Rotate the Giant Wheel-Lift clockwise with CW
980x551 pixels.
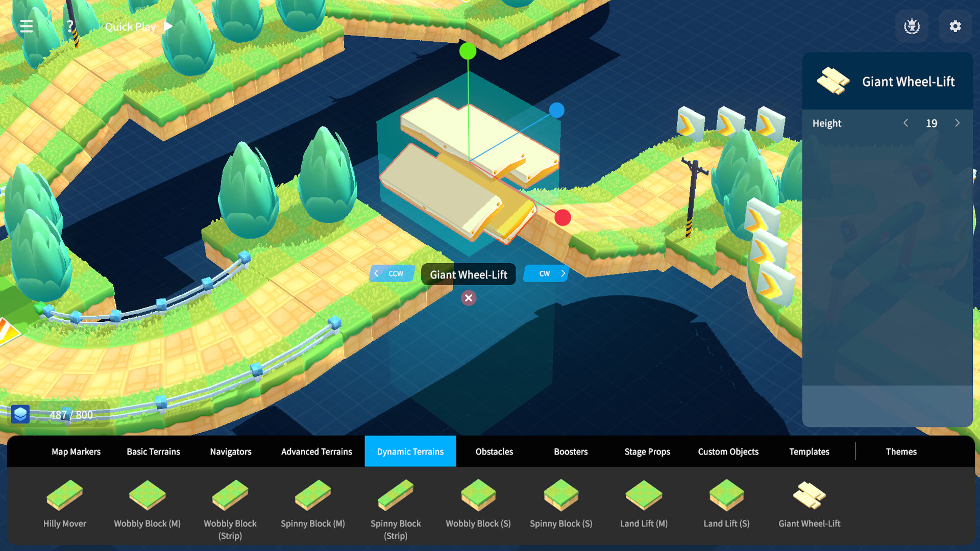coord(545,273)
